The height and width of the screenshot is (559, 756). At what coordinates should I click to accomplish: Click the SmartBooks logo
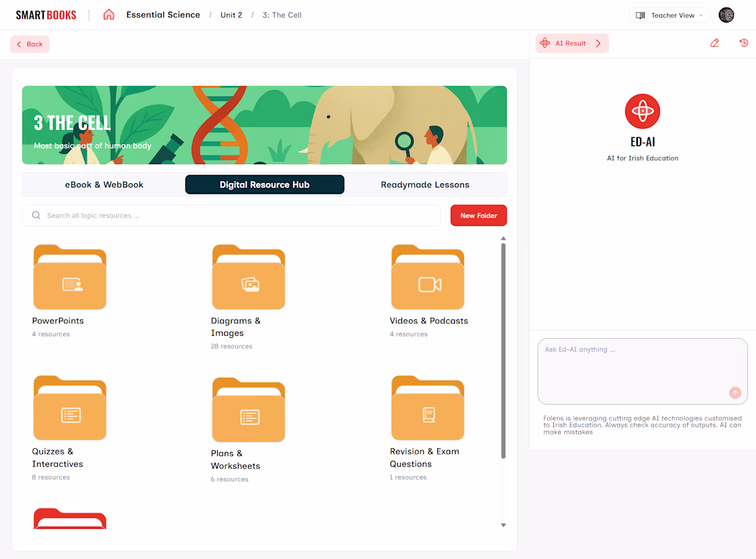point(46,15)
